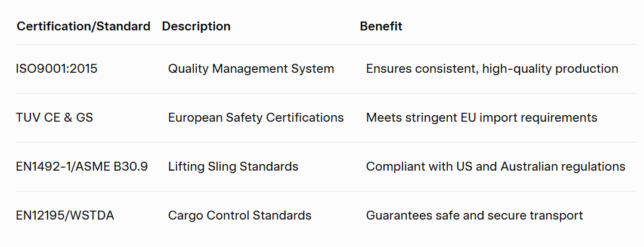Select the ISO9001:2015 cell
The image size is (644, 247).
coord(57,69)
